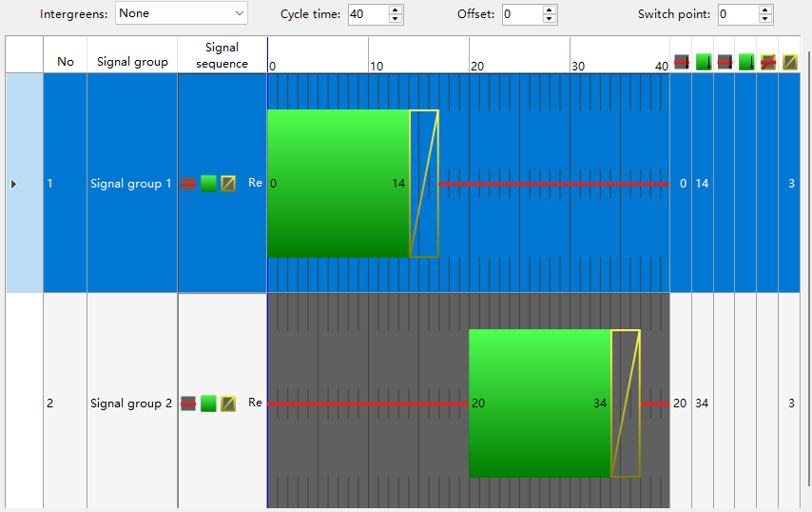
Task: Click the Signal sequence column header
Action: pos(222,55)
